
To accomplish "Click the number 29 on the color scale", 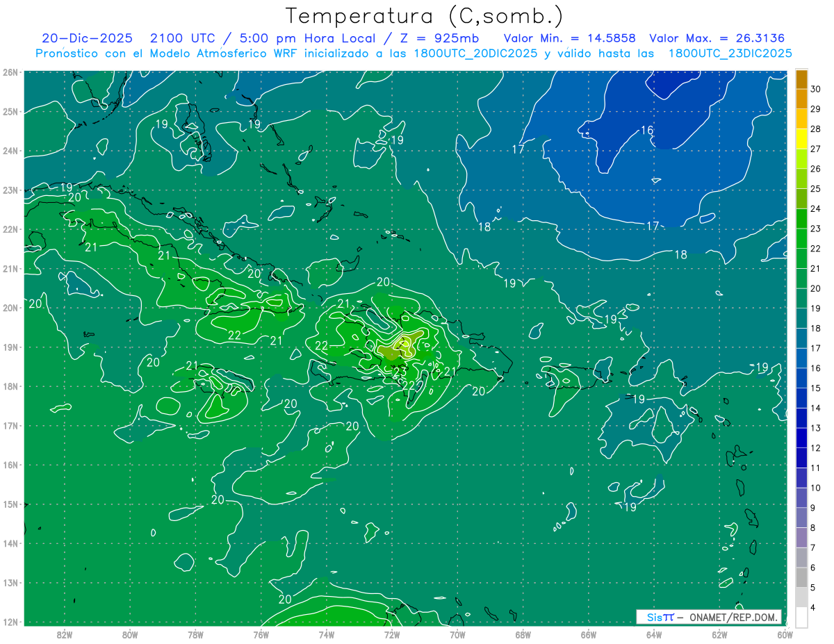I will pyautogui.click(x=815, y=109).
